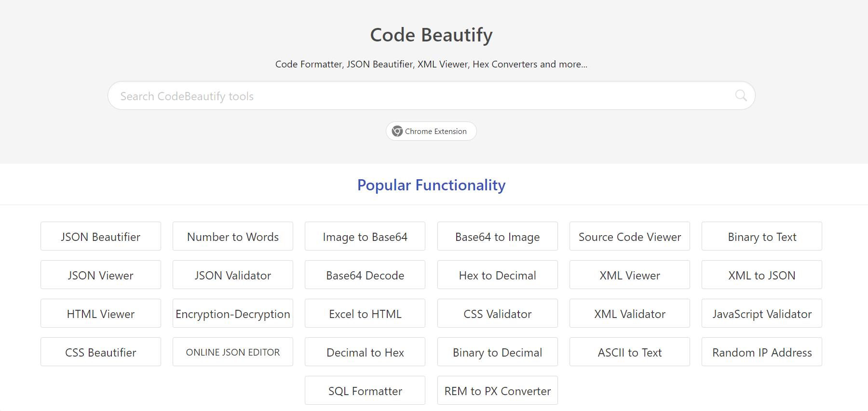
Task: Launch SQL Formatter
Action: coord(365,390)
